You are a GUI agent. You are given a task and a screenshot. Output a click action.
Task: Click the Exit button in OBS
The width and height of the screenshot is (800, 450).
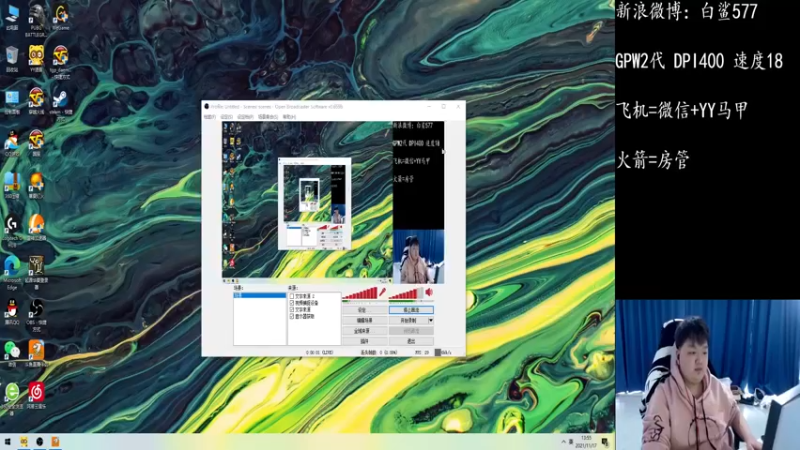[411, 341]
